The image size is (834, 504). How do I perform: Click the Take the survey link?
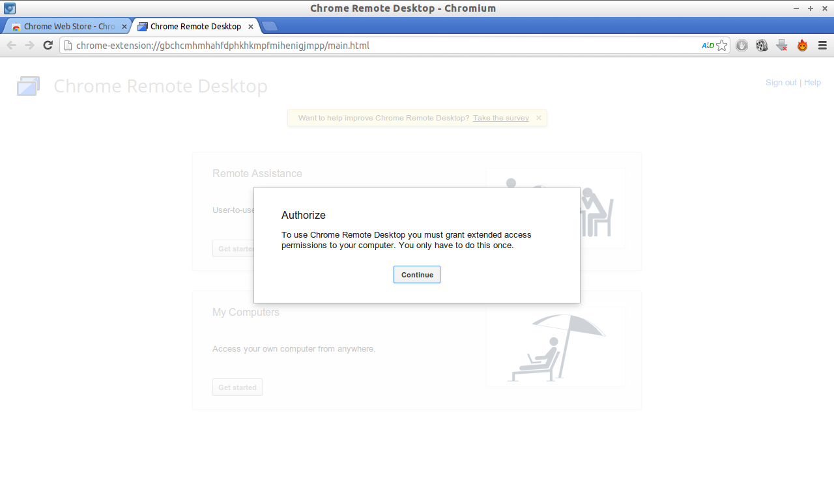click(x=501, y=118)
